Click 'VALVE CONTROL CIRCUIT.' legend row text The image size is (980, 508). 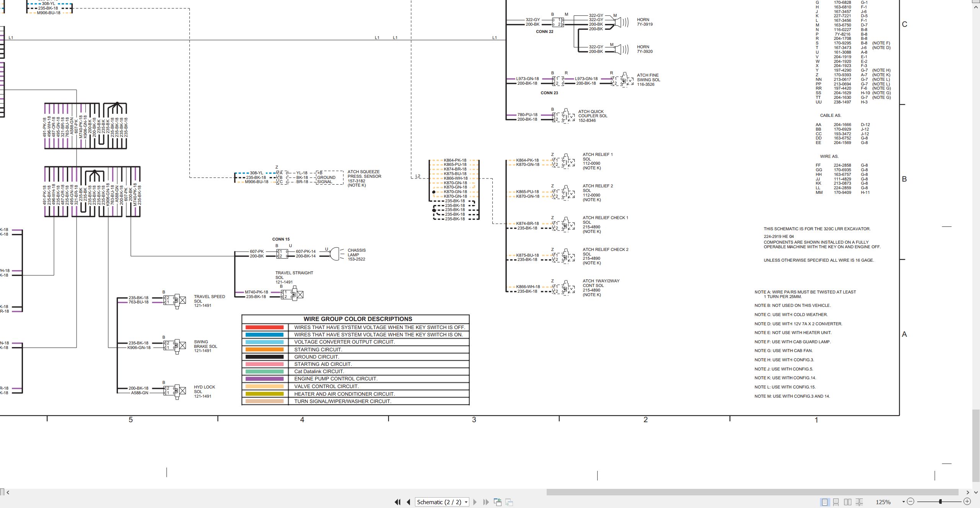tap(327, 387)
